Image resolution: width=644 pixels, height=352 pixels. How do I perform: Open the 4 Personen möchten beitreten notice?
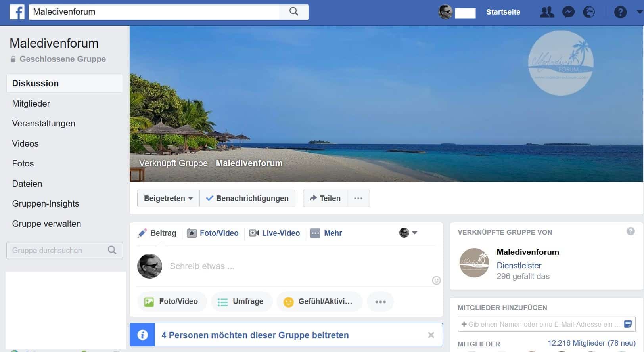(255, 335)
